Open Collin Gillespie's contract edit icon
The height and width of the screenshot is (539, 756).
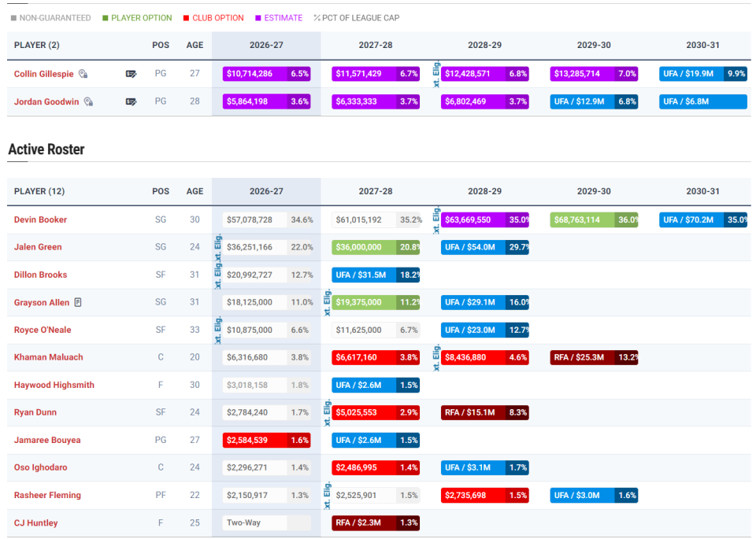point(131,74)
